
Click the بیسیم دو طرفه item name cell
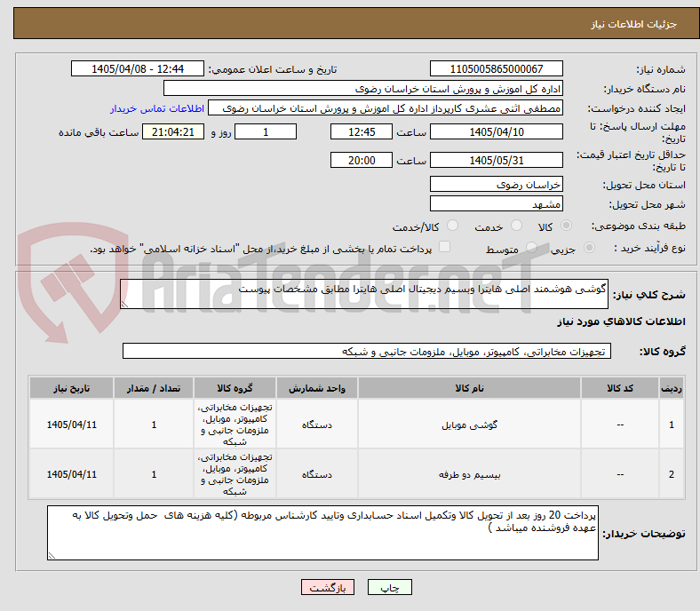click(x=469, y=474)
